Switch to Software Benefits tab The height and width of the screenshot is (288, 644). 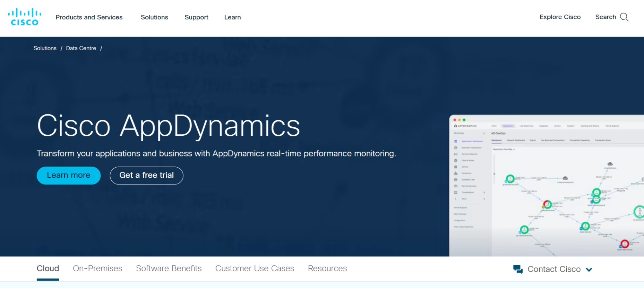pyautogui.click(x=169, y=269)
